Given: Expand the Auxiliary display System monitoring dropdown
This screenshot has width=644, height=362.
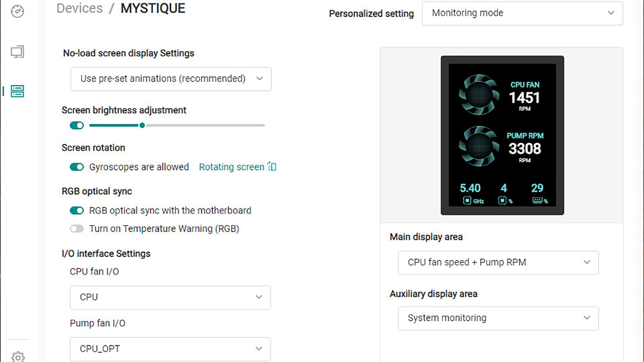Looking at the screenshot, I should click(x=498, y=318).
